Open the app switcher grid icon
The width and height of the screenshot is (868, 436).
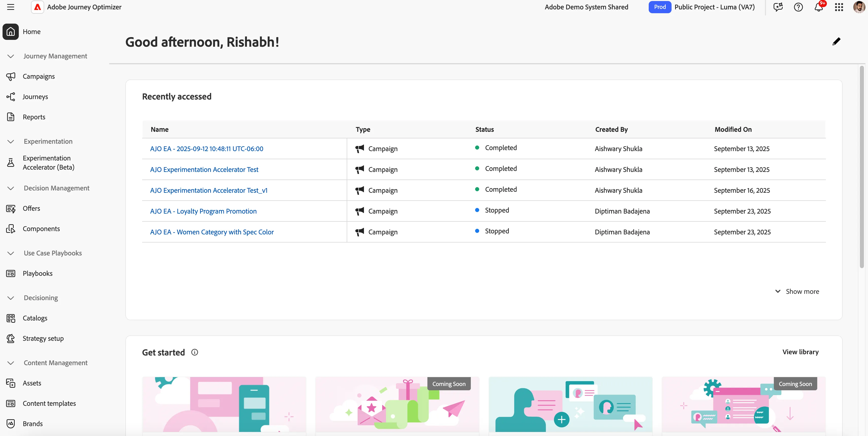(839, 7)
